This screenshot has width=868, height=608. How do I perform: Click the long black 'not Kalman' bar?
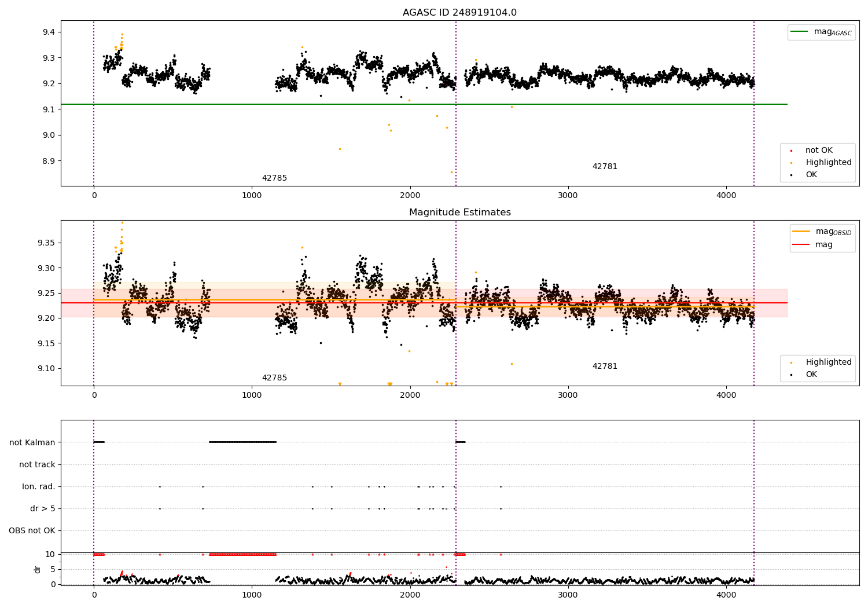(x=242, y=442)
